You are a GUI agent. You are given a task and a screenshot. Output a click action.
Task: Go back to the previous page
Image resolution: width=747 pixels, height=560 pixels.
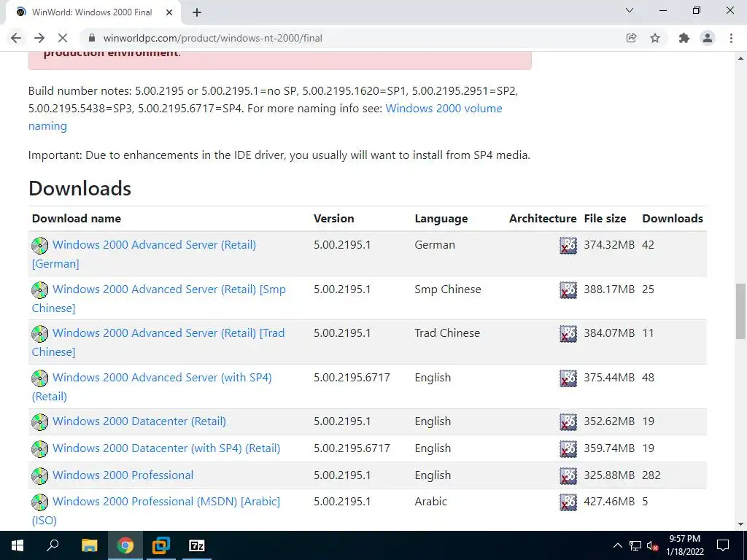[x=16, y=38]
